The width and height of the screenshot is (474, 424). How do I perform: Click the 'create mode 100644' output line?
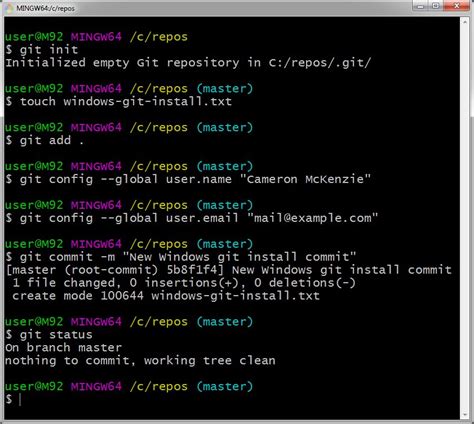tap(166, 296)
